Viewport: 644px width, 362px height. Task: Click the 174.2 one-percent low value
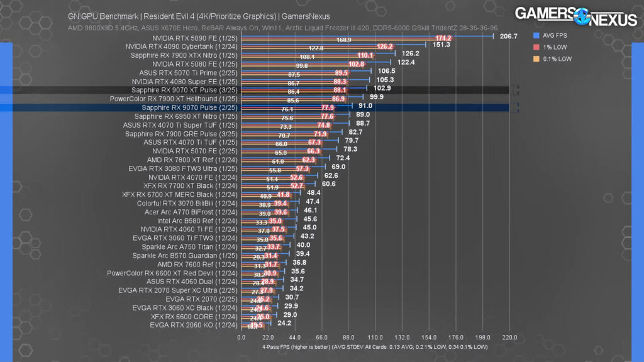pos(443,38)
